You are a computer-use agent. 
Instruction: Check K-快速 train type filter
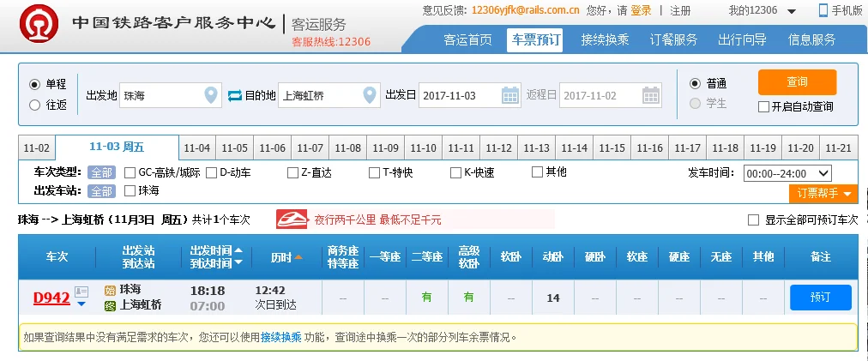pos(455,172)
